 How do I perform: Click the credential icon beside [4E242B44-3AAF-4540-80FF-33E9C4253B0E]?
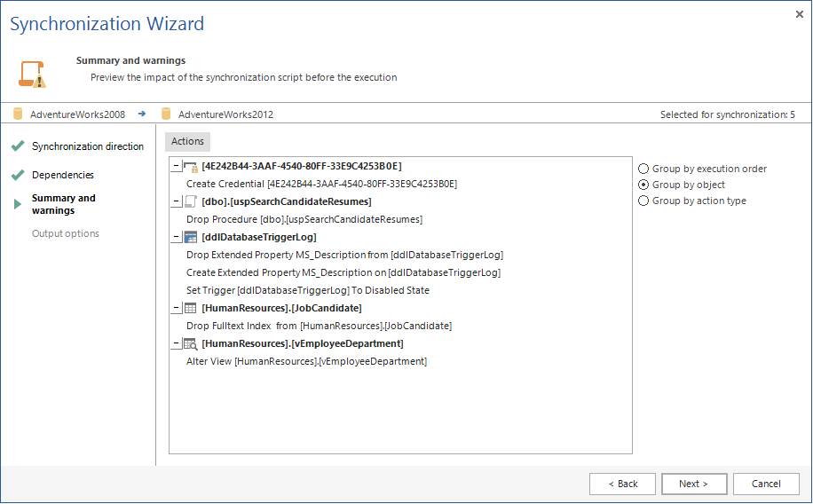click(191, 167)
